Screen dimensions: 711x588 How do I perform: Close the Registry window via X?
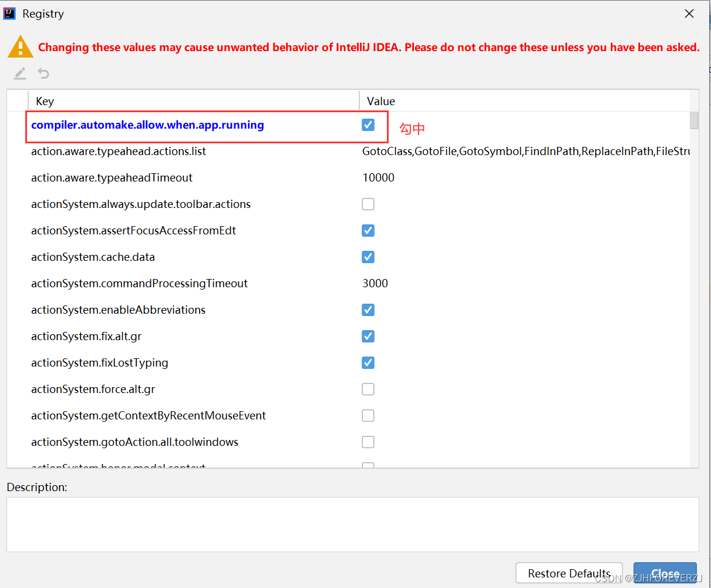coord(689,14)
